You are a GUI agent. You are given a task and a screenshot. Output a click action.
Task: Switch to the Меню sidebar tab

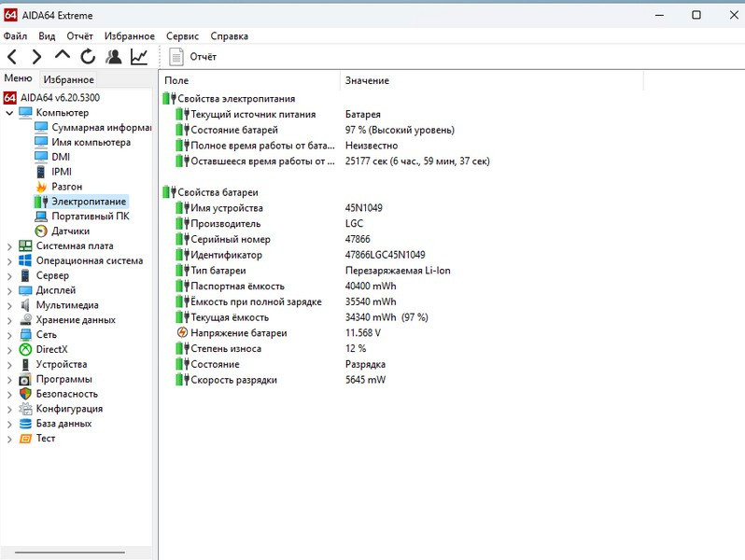(18, 78)
